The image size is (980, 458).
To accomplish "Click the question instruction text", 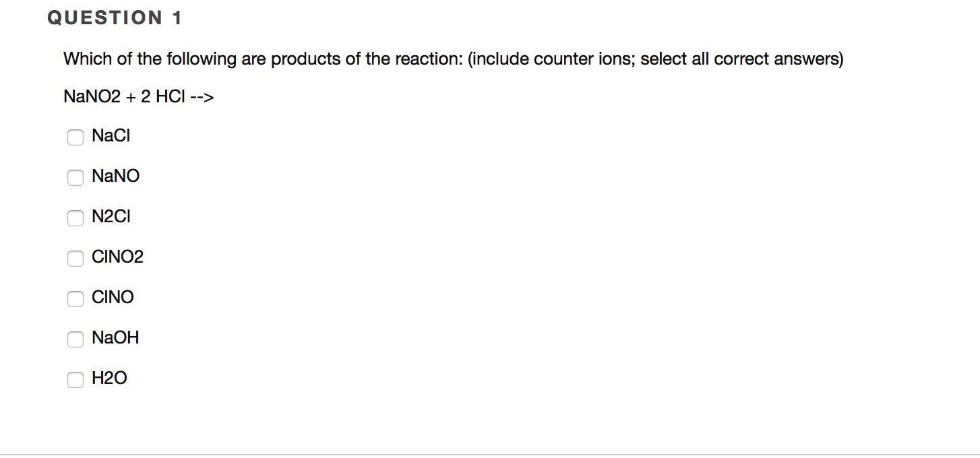I will pyautogui.click(x=453, y=59).
